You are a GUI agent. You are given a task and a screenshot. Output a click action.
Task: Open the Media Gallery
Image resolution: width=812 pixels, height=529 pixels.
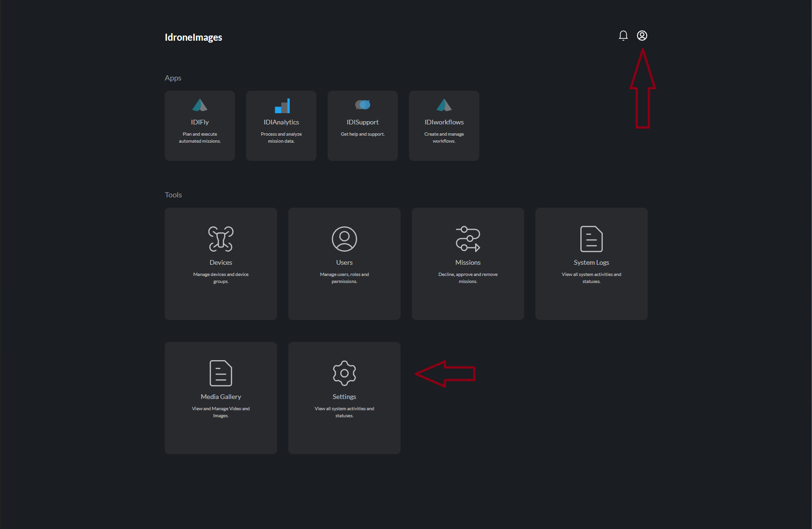(x=220, y=398)
